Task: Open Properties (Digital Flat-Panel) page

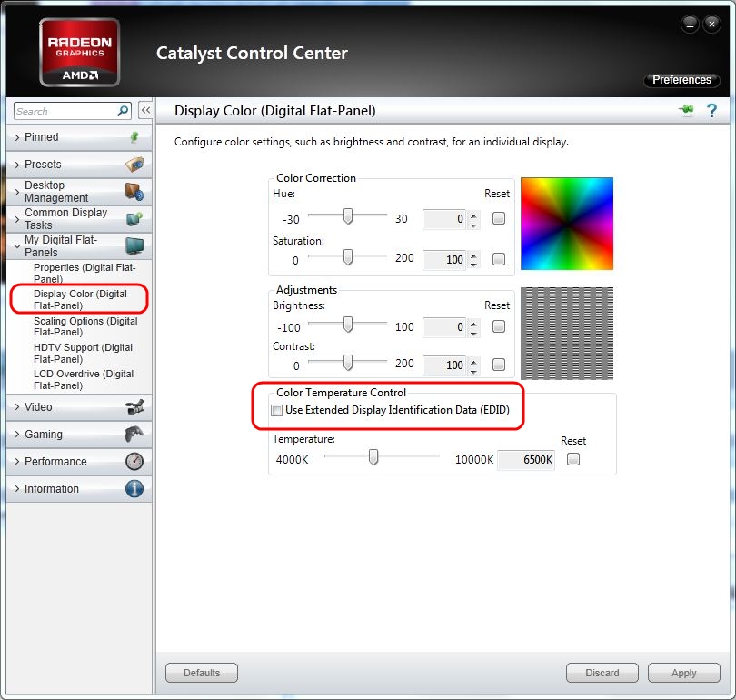Action: (85, 273)
